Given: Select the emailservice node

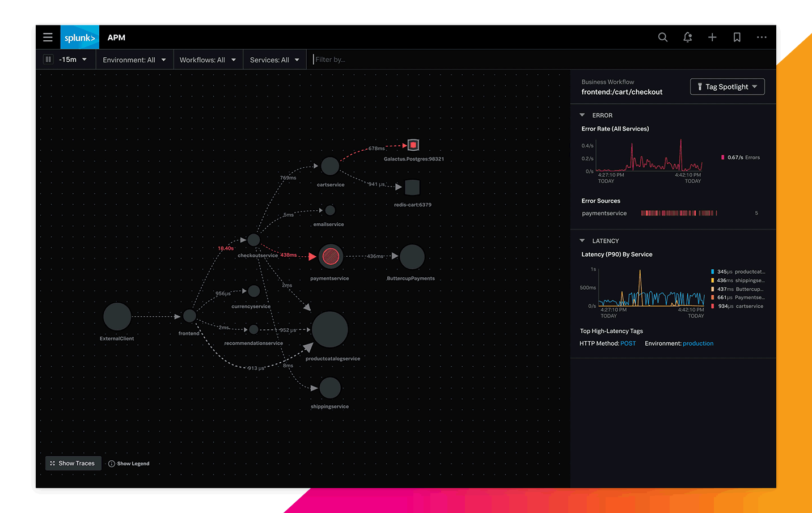Looking at the screenshot, I should click(330, 210).
